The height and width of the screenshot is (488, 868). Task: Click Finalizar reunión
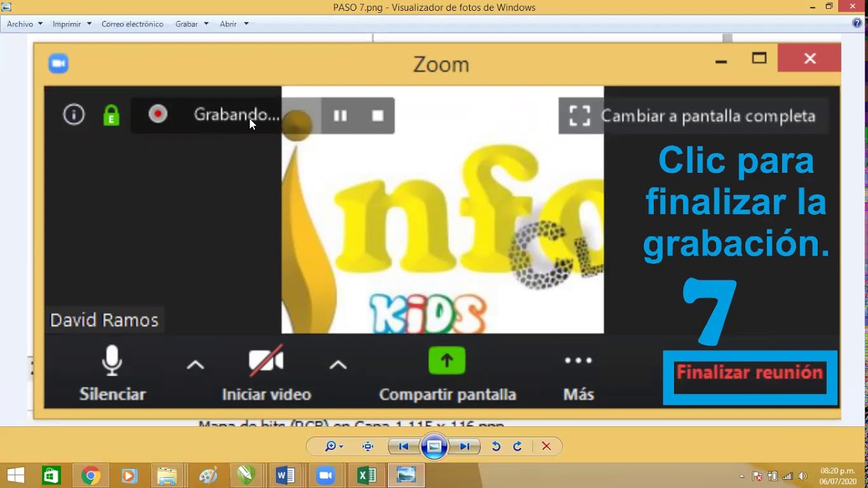point(749,372)
